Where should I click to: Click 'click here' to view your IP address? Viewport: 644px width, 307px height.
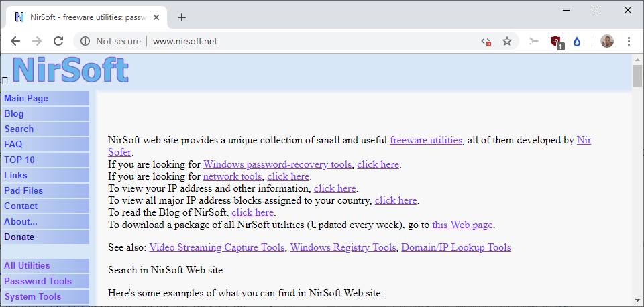point(335,189)
